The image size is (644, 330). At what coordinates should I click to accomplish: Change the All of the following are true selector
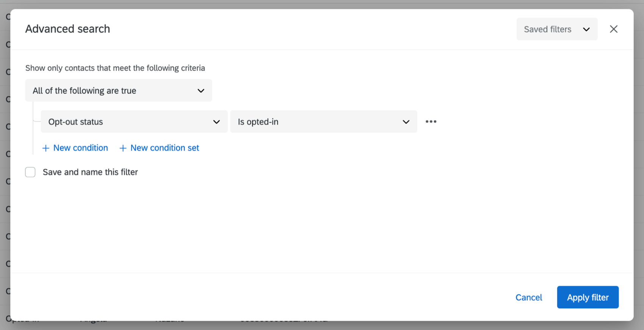pos(118,91)
